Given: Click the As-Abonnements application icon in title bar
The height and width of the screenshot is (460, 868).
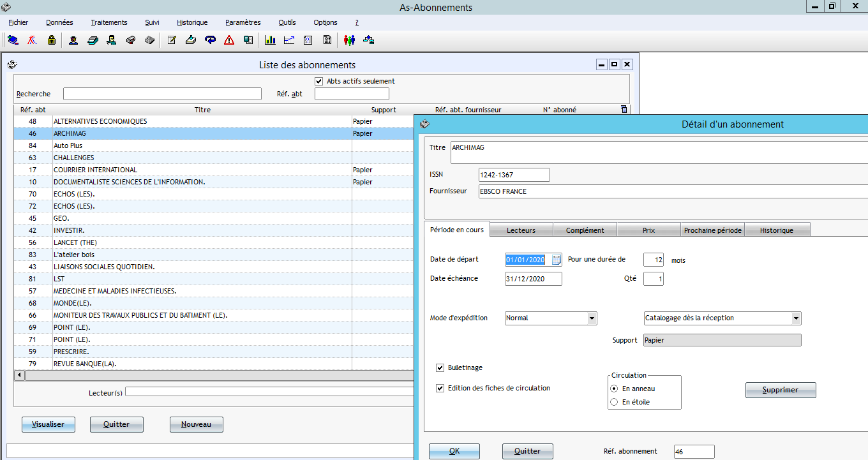Looking at the screenshot, I should (6, 6).
